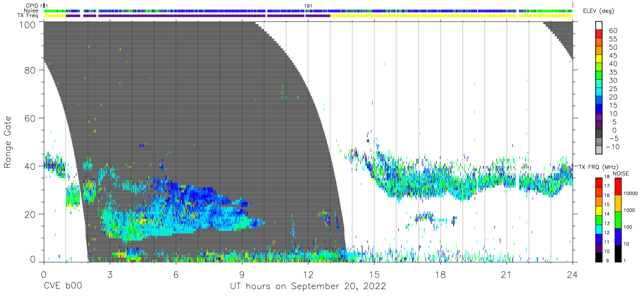Click the 'CPID' row label at top
Image resolution: width=644 pixels, height=297 pixels.
click(x=32, y=6)
